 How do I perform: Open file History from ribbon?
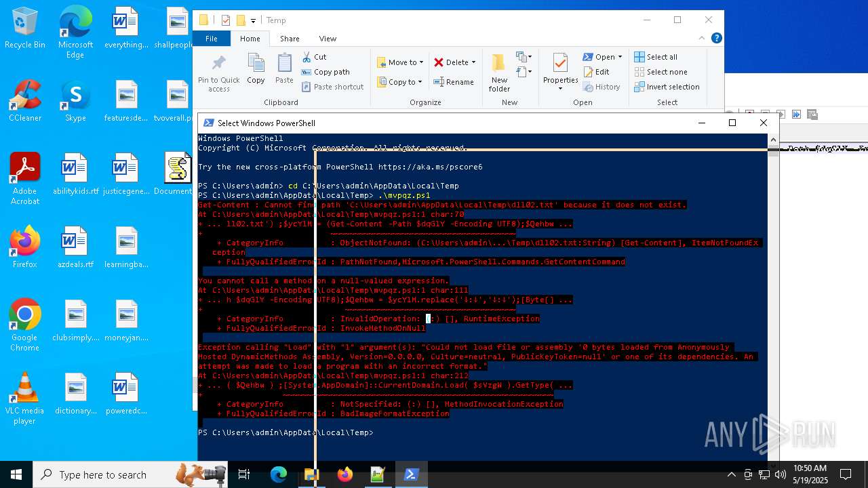(601, 87)
